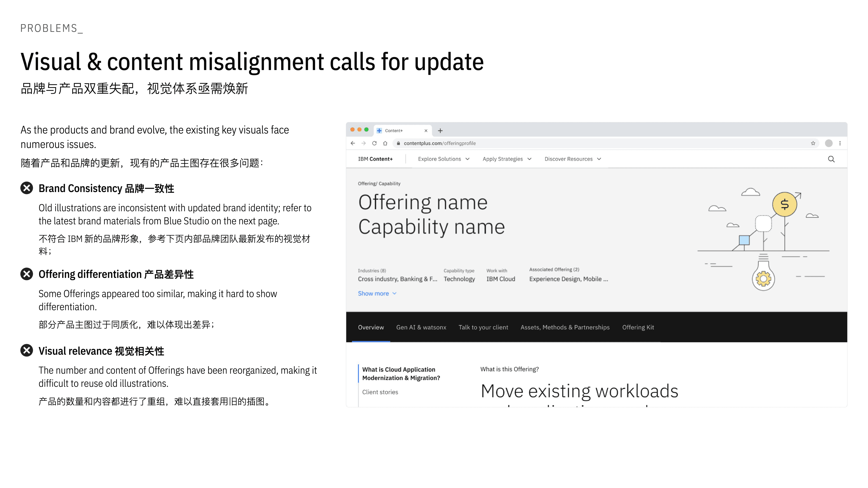The width and height of the screenshot is (868, 488).
Task: Open the browser three-dot menu
Action: (840, 143)
